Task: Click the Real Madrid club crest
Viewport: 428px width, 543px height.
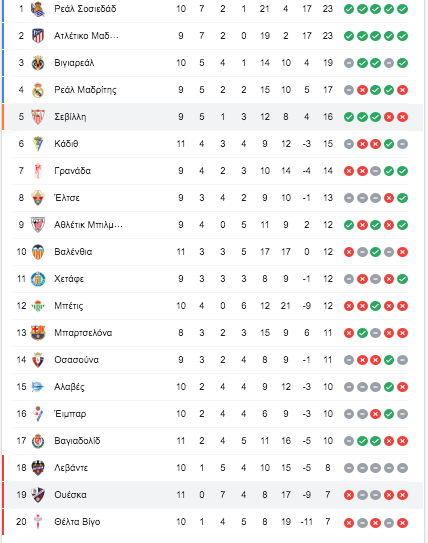Action: coord(38,90)
